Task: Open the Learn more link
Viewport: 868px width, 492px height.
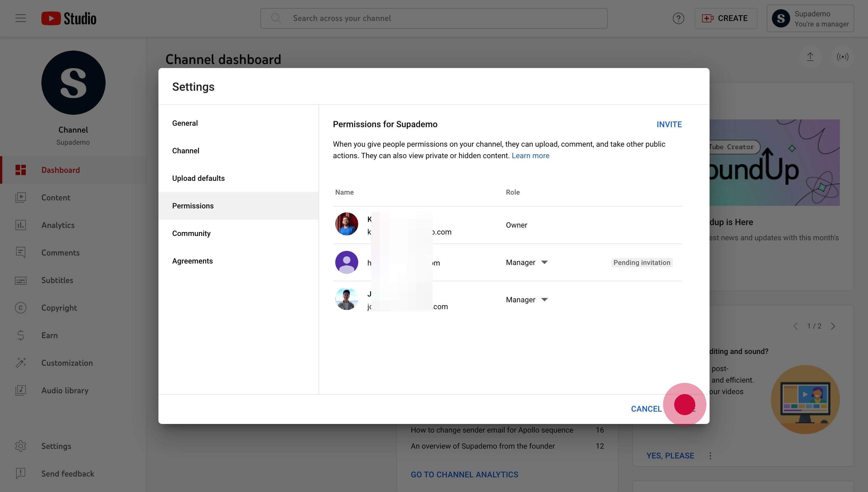Action: click(530, 156)
